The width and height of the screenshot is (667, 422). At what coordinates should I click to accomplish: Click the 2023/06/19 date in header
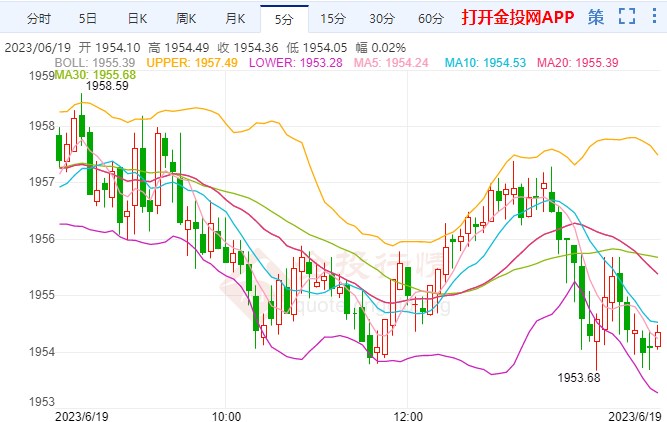[x=38, y=47]
